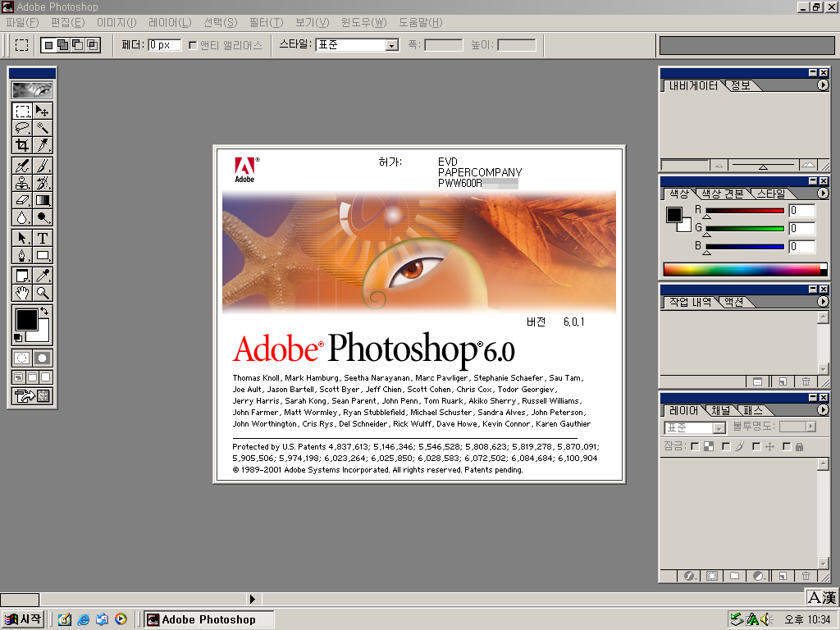Select the Eraser tool

[x=22, y=200]
